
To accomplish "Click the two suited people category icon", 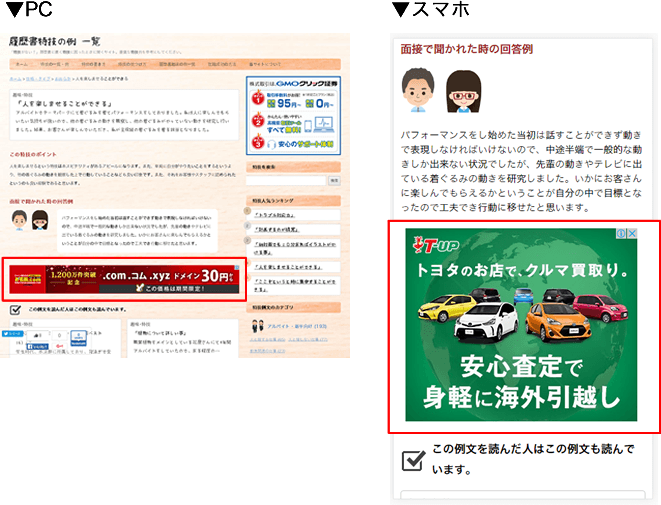I will point(257,326).
